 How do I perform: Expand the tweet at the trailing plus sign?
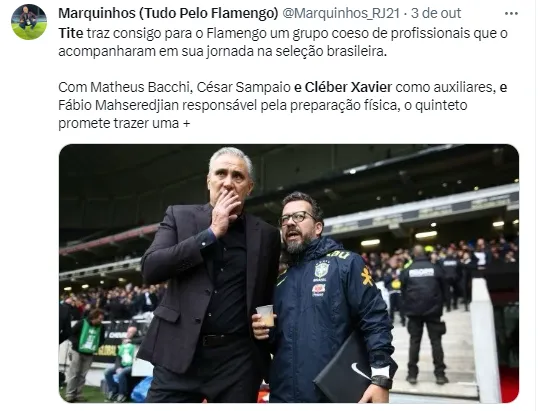tap(186, 123)
